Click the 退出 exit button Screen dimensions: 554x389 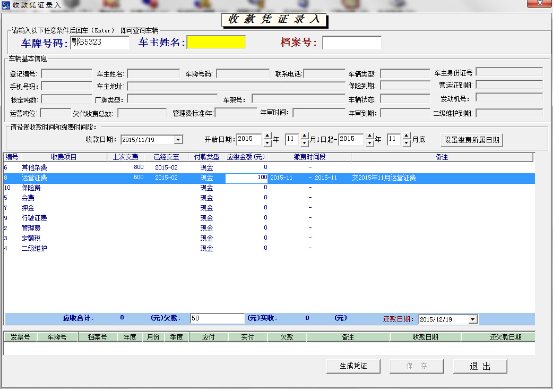[480, 366]
